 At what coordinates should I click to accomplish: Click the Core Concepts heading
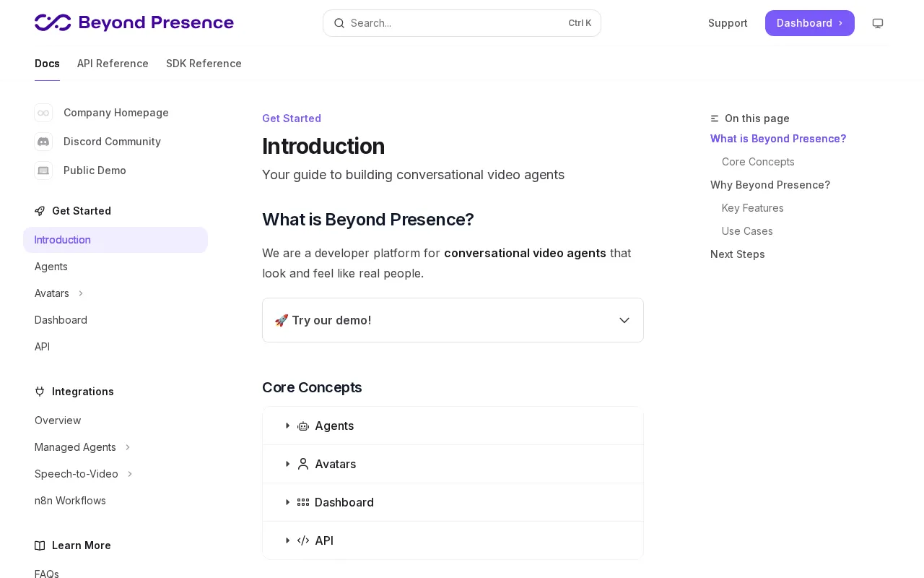click(x=312, y=387)
